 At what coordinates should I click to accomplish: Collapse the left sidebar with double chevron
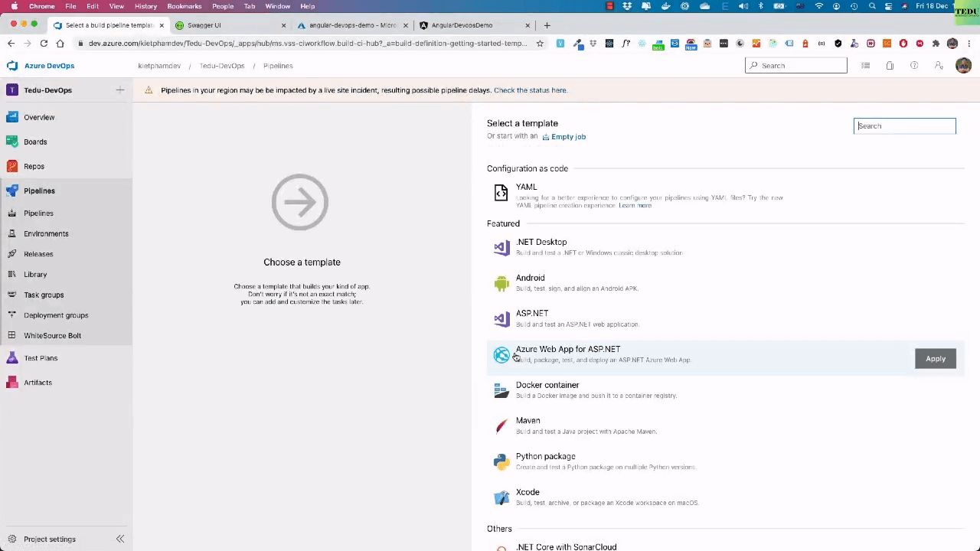tap(120, 539)
